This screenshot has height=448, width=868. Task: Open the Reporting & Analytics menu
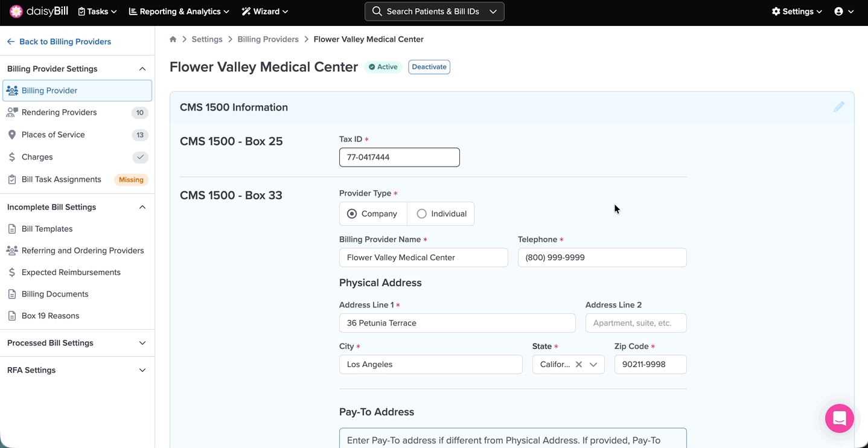(179, 11)
